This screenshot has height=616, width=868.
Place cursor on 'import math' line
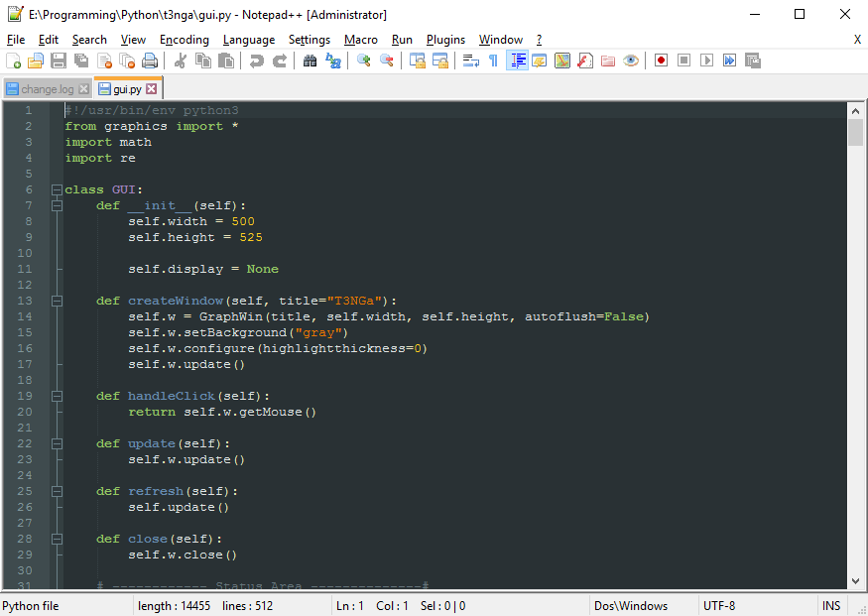[108, 142]
